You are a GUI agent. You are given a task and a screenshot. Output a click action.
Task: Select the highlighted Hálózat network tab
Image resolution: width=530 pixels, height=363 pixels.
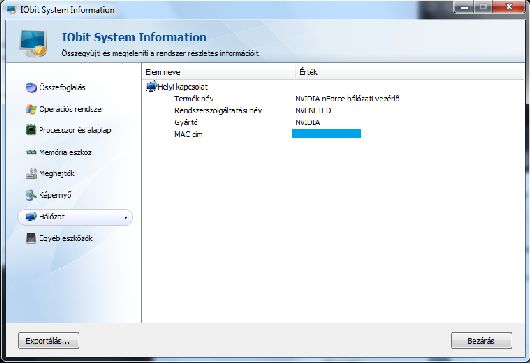pyautogui.click(x=75, y=217)
